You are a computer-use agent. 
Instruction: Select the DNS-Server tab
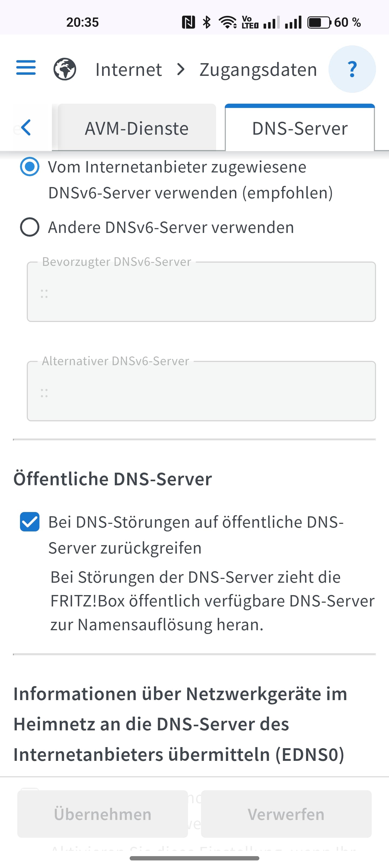[300, 128]
